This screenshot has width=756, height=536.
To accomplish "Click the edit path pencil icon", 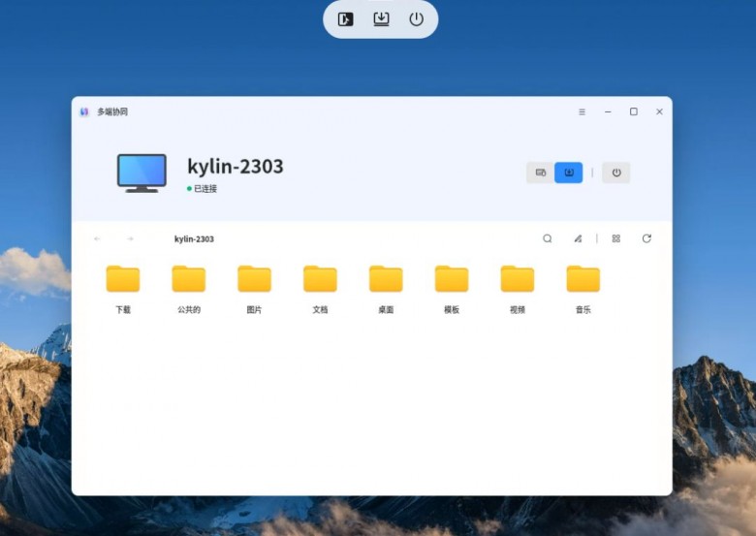I will pyautogui.click(x=578, y=238).
